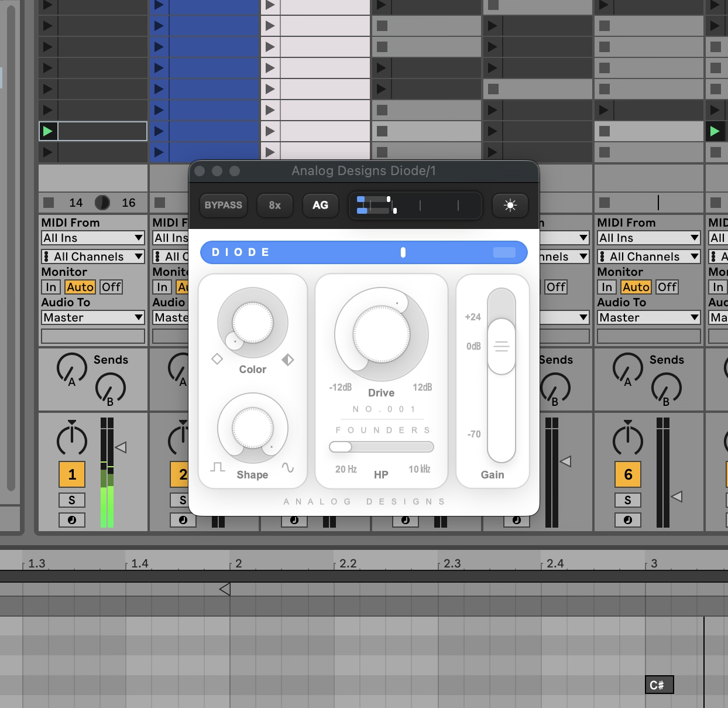Screen dimensions: 728x708
Task: Click the Color knob
Action: point(253,323)
